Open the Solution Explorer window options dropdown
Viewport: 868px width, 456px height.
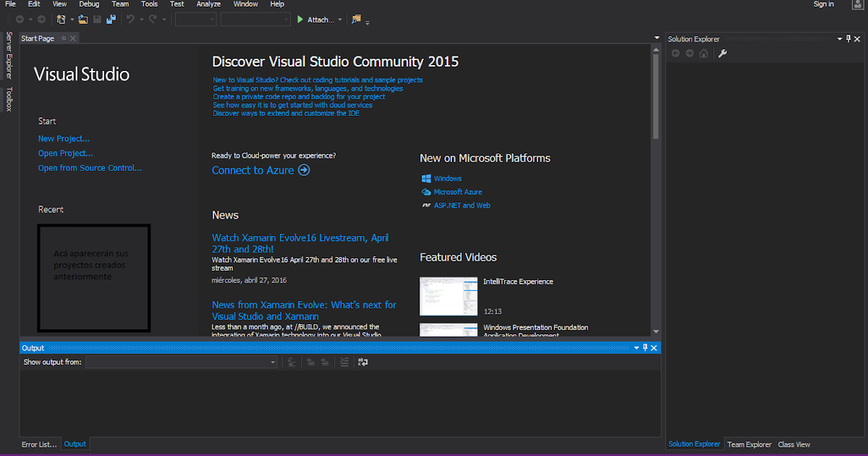click(x=839, y=38)
